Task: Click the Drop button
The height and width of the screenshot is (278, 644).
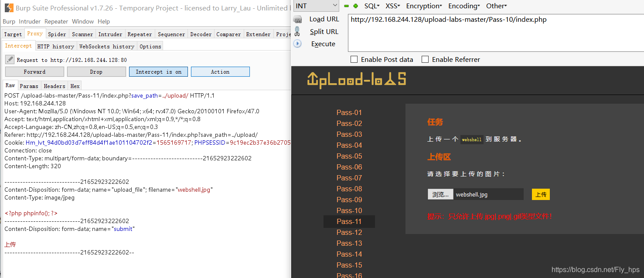Action: 96,72
